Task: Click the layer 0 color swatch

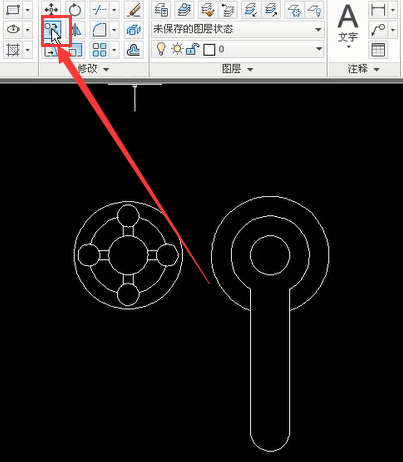Action: coord(209,50)
